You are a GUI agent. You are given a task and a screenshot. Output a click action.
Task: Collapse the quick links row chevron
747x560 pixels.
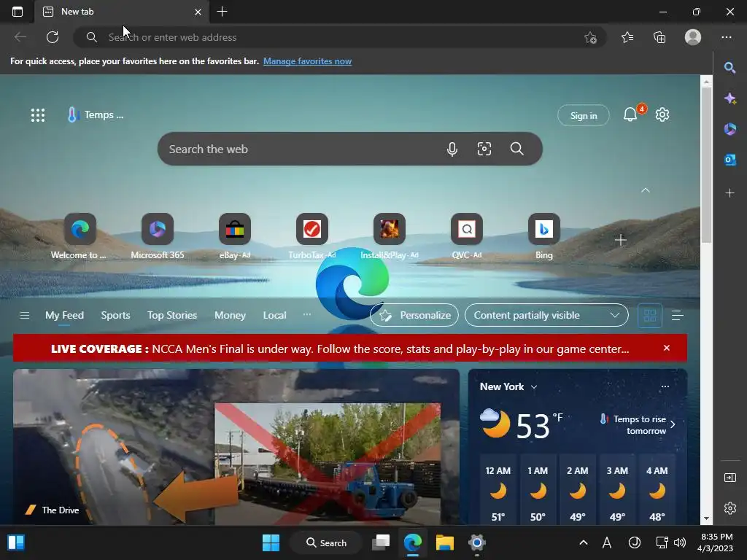click(x=646, y=190)
